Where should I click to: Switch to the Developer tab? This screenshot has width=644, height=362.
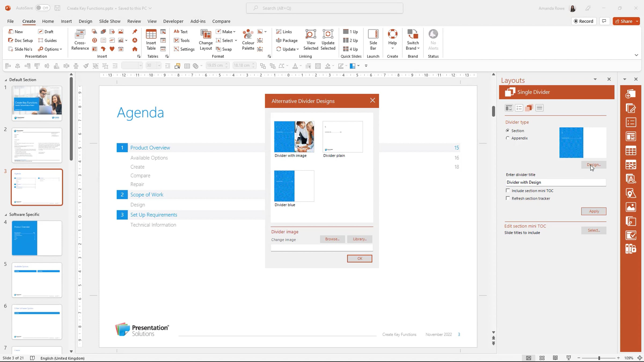[x=173, y=21]
